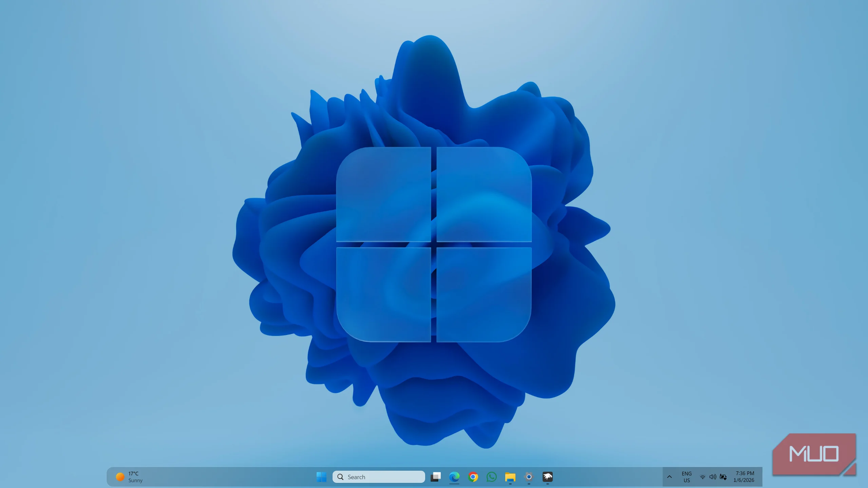Open Task View
This screenshot has width=868, height=488.
pos(436,476)
